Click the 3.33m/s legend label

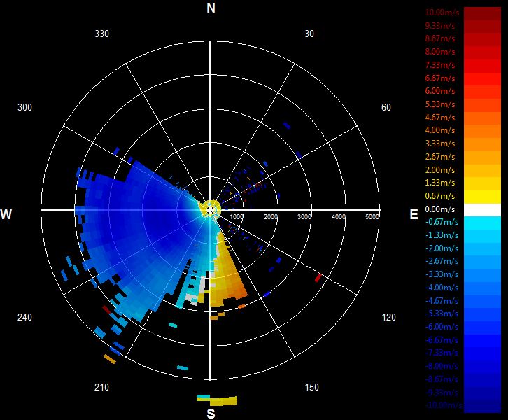pyautogui.click(x=440, y=143)
